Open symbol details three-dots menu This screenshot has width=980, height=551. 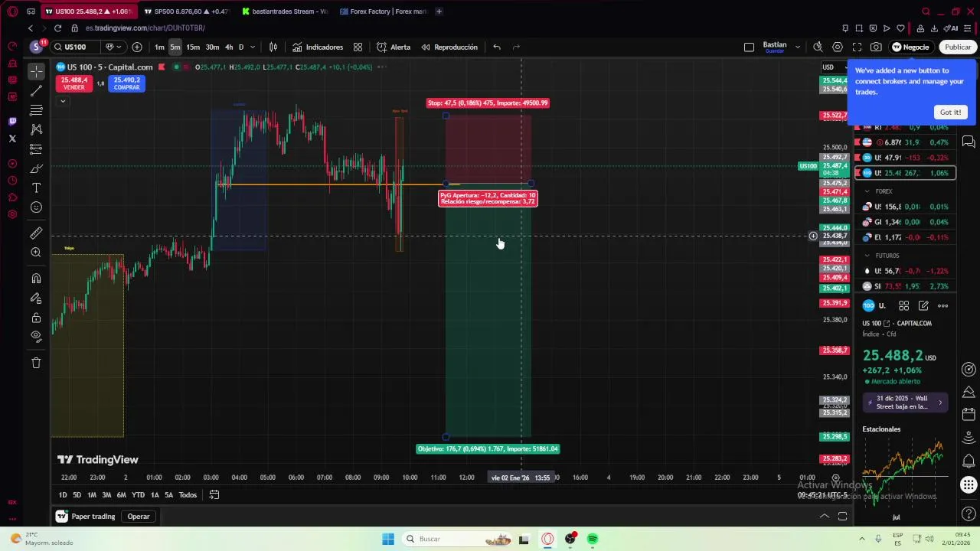pyautogui.click(x=943, y=305)
